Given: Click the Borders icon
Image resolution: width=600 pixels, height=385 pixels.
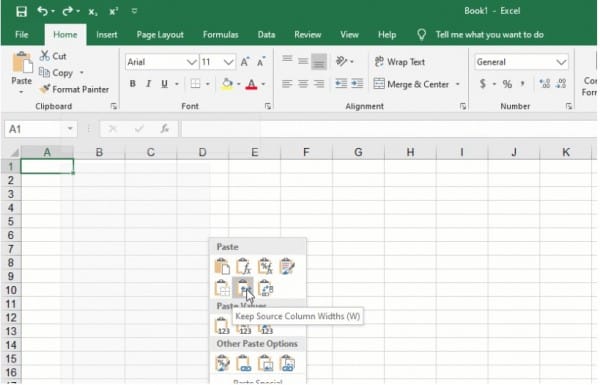Looking at the screenshot, I should (196, 84).
